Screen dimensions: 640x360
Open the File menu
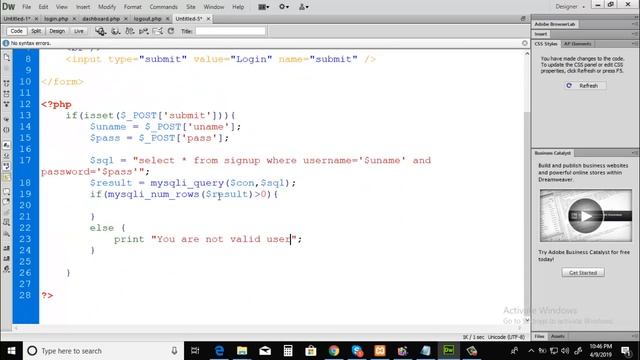(27, 7)
